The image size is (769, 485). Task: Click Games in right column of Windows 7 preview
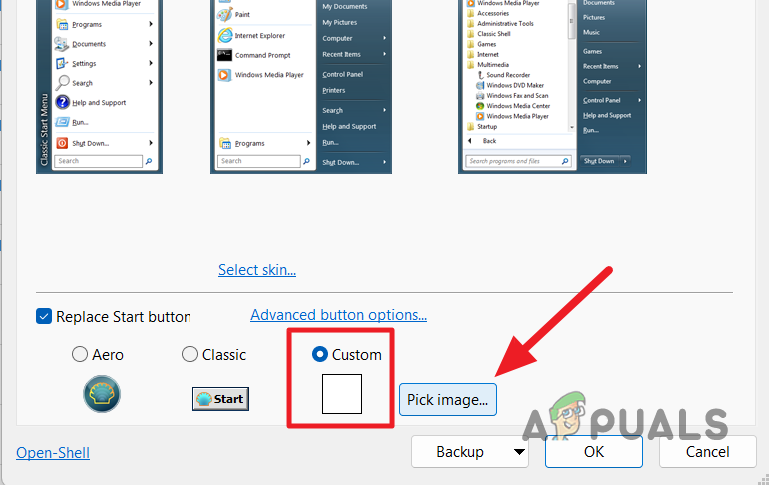tap(592, 51)
